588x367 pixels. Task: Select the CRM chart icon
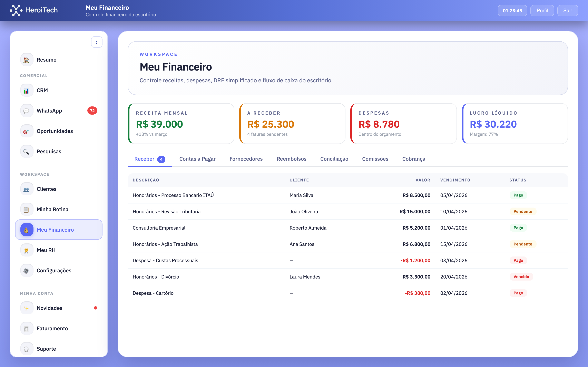click(x=27, y=90)
